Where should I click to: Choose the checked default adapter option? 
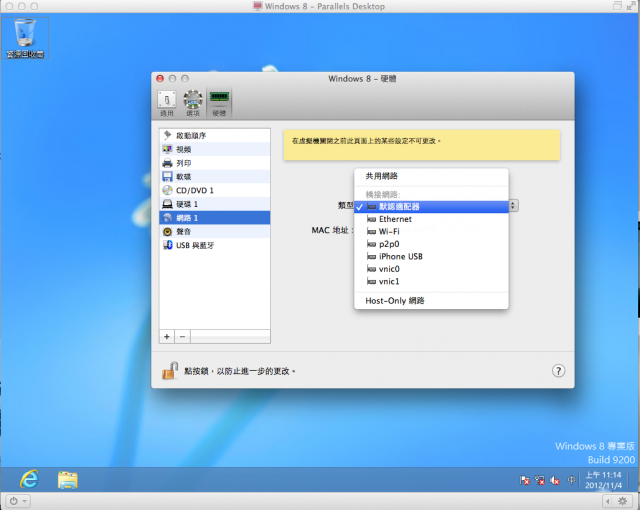(x=431, y=206)
